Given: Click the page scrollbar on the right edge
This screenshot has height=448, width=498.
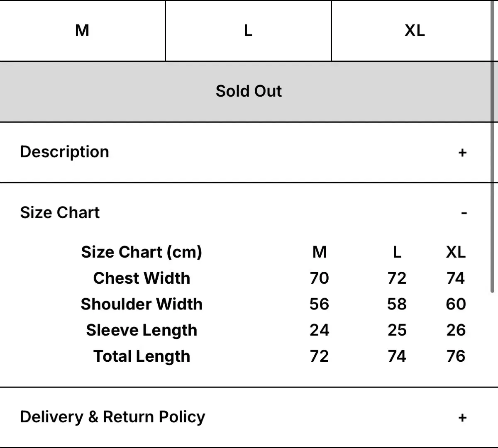Looking at the screenshot, I should point(493,166).
